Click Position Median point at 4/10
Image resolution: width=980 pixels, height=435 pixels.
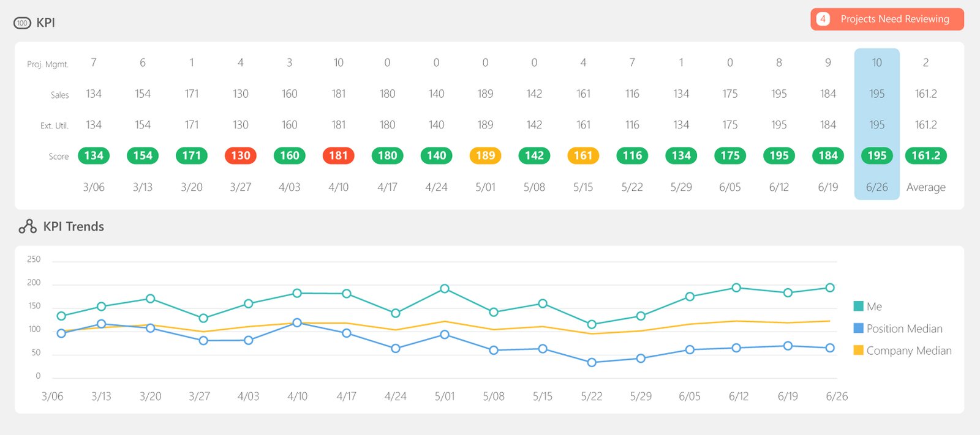297,322
